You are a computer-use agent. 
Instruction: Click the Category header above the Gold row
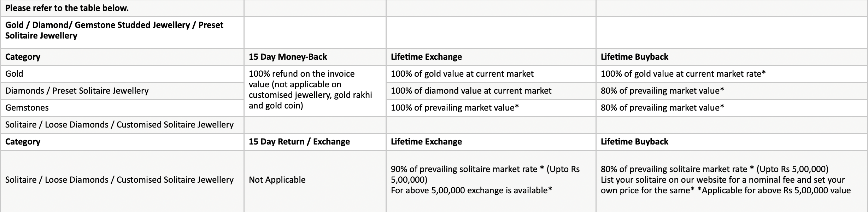pos(23,57)
